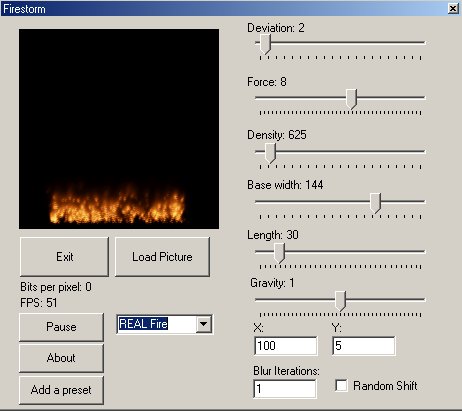The width and height of the screenshot is (462, 411).
Task: Close the Firestorm window
Action: 453,8
